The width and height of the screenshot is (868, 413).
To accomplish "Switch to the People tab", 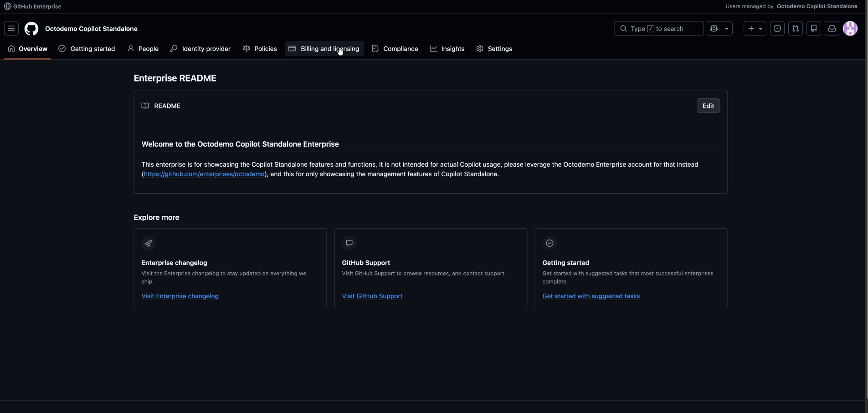I will pyautogui.click(x=143, y=49).
